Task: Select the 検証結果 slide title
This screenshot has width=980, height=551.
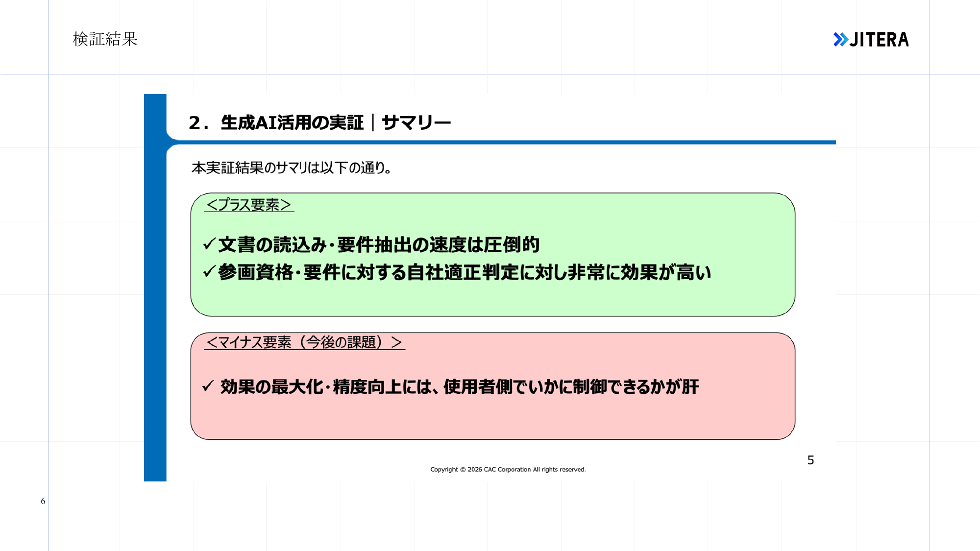Action: (x=105, y=39)
